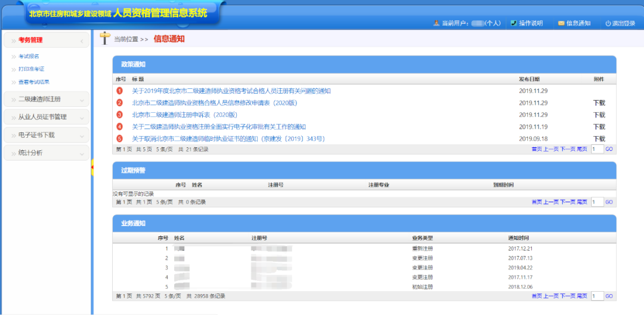Click the current user avatar icon
644x315 pixels.
tap(436, 23)
